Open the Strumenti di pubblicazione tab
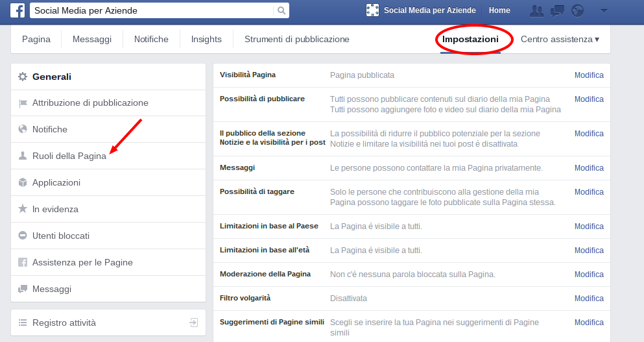This screenshot has height=342, width=644. tap(296, 39)
